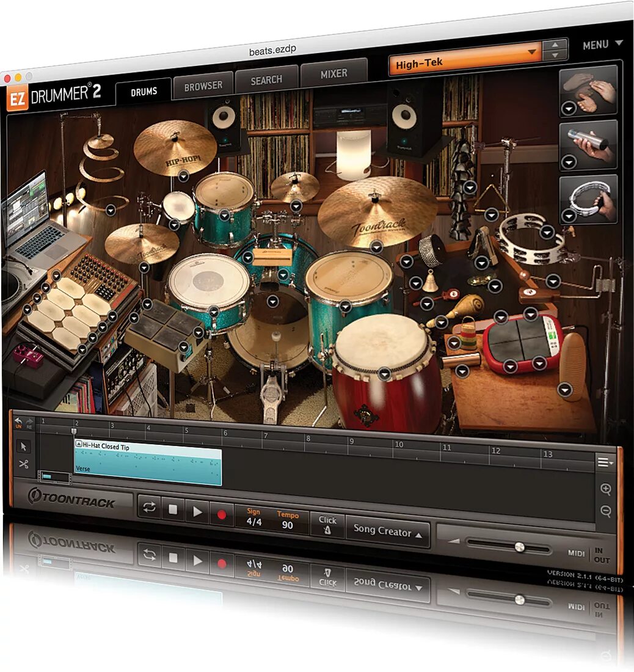This screenshot has width=634, height=672.
Task: Select the previous kit preset arrow
Action: pyautogui.click(x=555, y=45)
